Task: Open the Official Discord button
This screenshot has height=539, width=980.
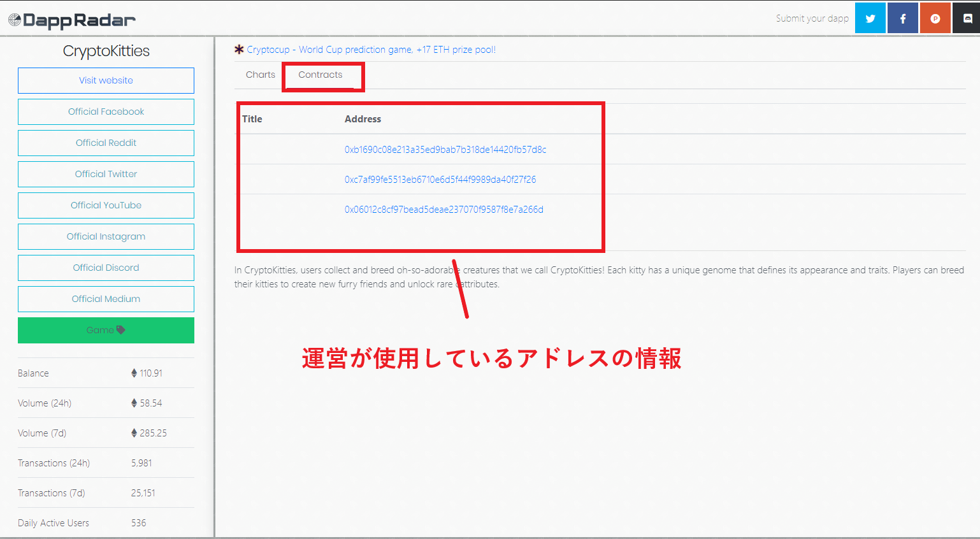Action: [106, 268]
